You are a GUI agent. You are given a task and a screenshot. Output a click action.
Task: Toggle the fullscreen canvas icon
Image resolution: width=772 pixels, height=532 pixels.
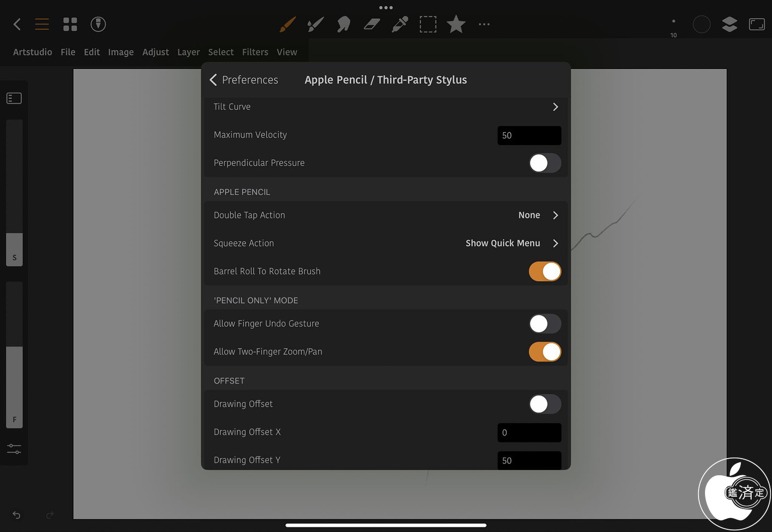pyautogui.click(x=757, y=24)
